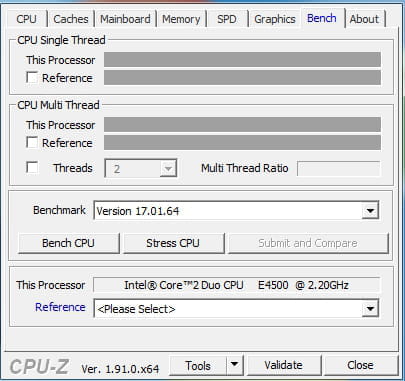Go to the Mainboard tab

click(x=125, y=19)
